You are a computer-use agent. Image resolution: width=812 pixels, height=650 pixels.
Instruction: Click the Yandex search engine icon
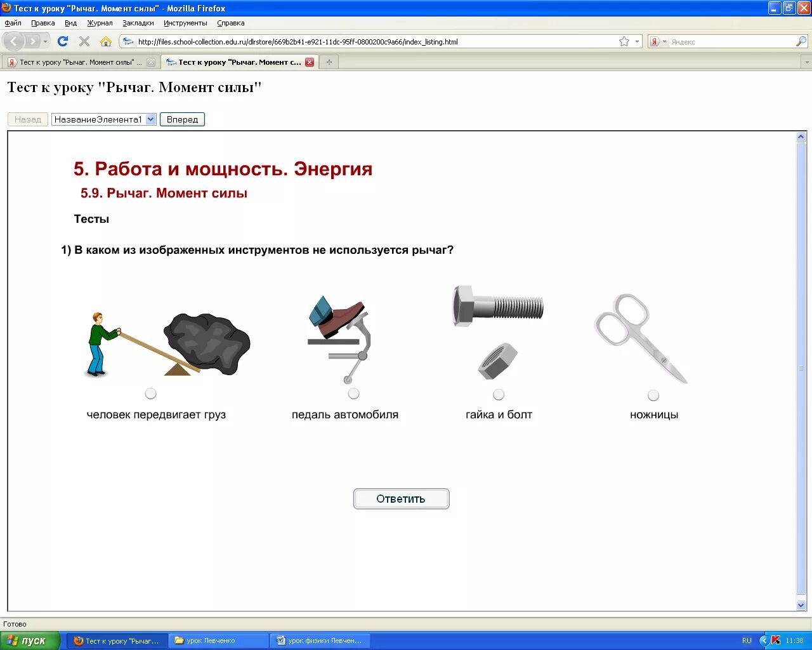point(655,41)
